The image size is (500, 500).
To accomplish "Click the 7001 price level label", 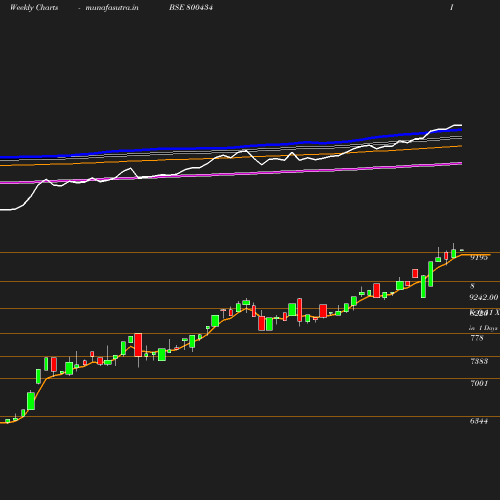I will coord(479,383).
